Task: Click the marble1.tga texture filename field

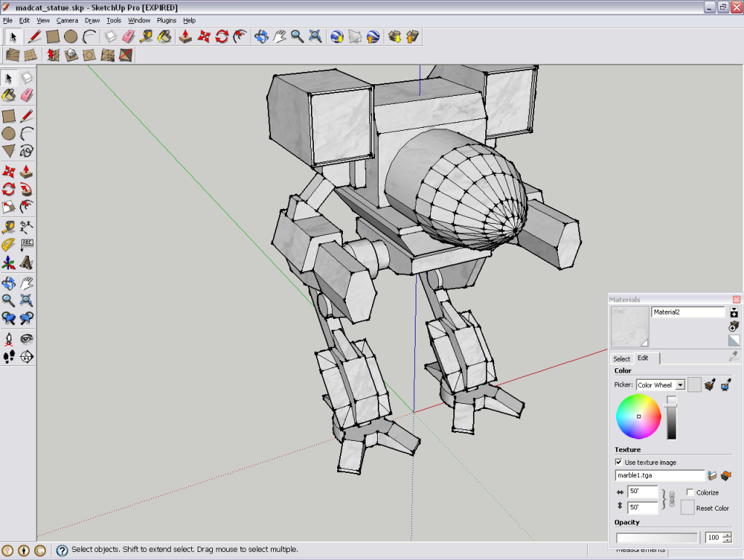Action: (660, 475)
